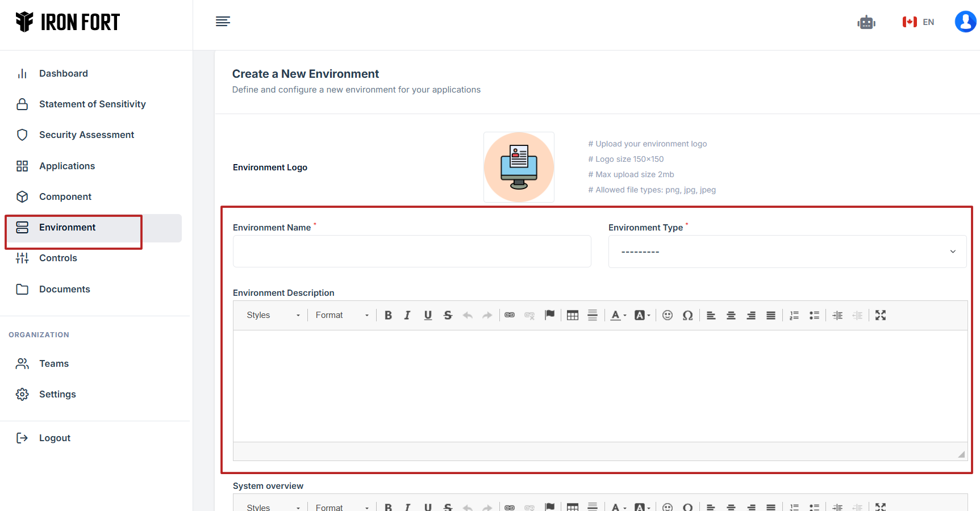Screen dimensions: 980x511
Task: Open the user profile avatar menu
Action: (x=965, y=22)
